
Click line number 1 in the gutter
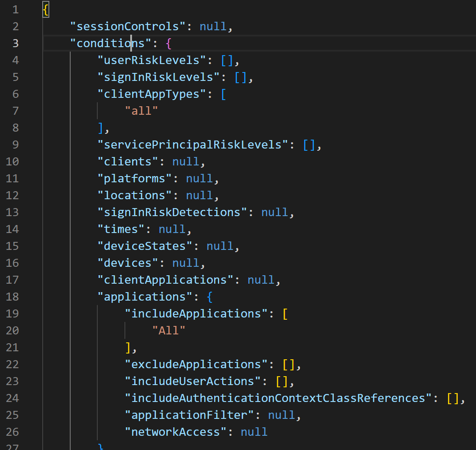(x=16, y=9)
